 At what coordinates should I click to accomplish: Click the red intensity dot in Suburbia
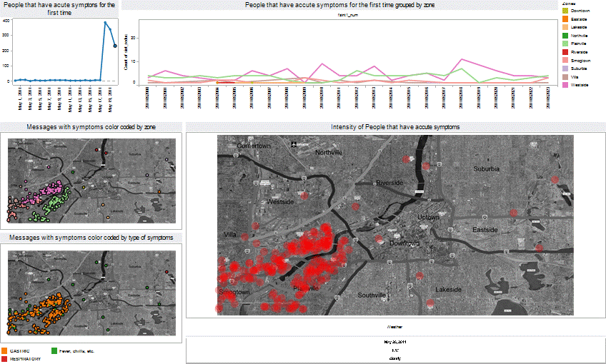point(555,179)
